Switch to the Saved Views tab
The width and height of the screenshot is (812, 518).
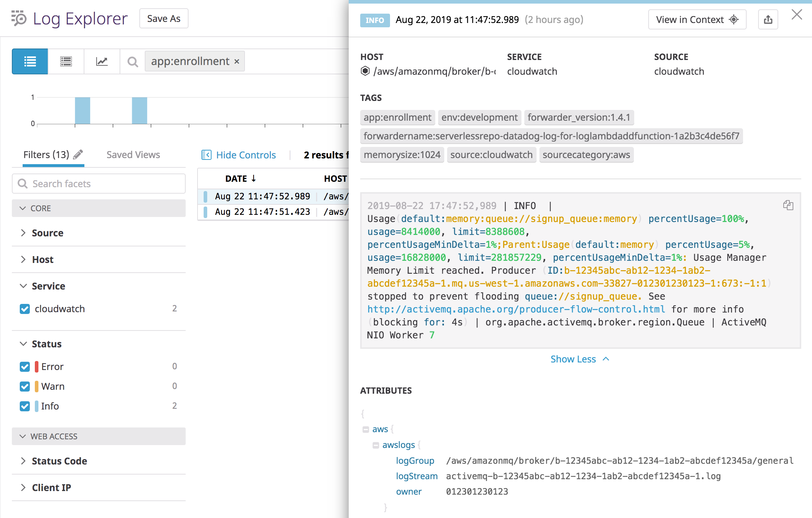point(133,154)
